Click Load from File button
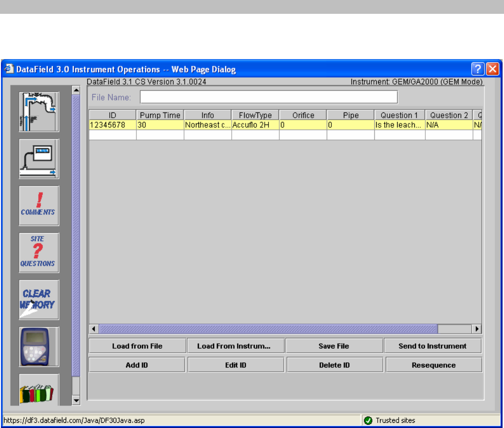The width and height of the screenshot is (504, 428). click(x=137, y=346)
